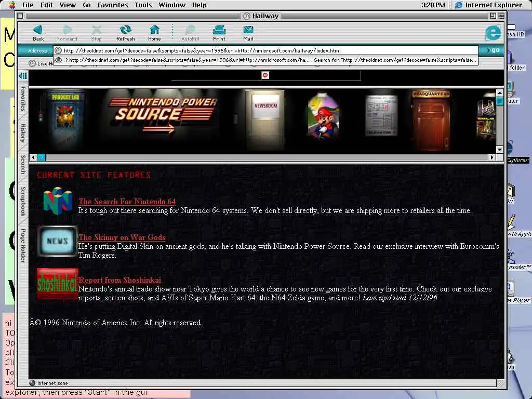This screenshot has width=532, height=399.
Task: Open the Apple menu
Action: (12, 5)
